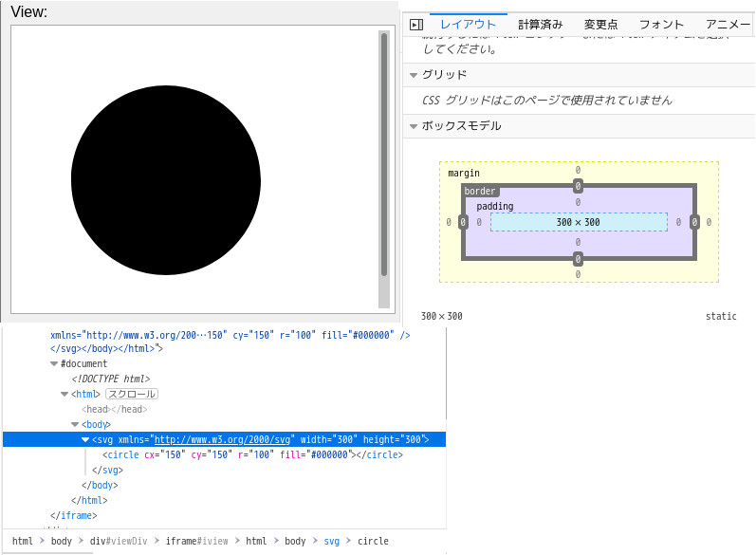Collapse the グリッド section
This screenshot has height=555, width=756.
414,75
